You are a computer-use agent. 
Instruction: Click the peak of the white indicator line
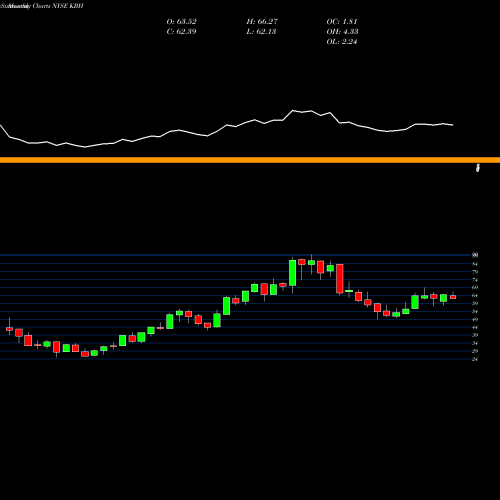pos(293,110)
